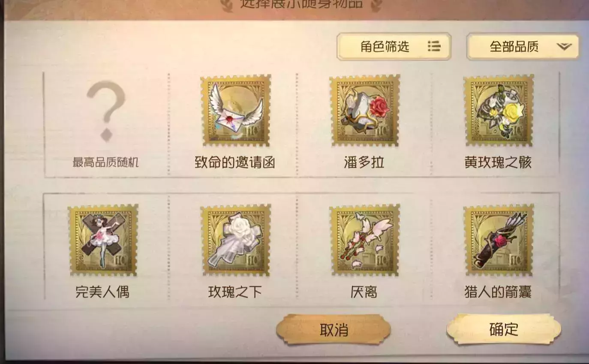This screenshot has height=364, width=589.
Task: Open the 角色筛选 character filter
Action: click(394, 46)
